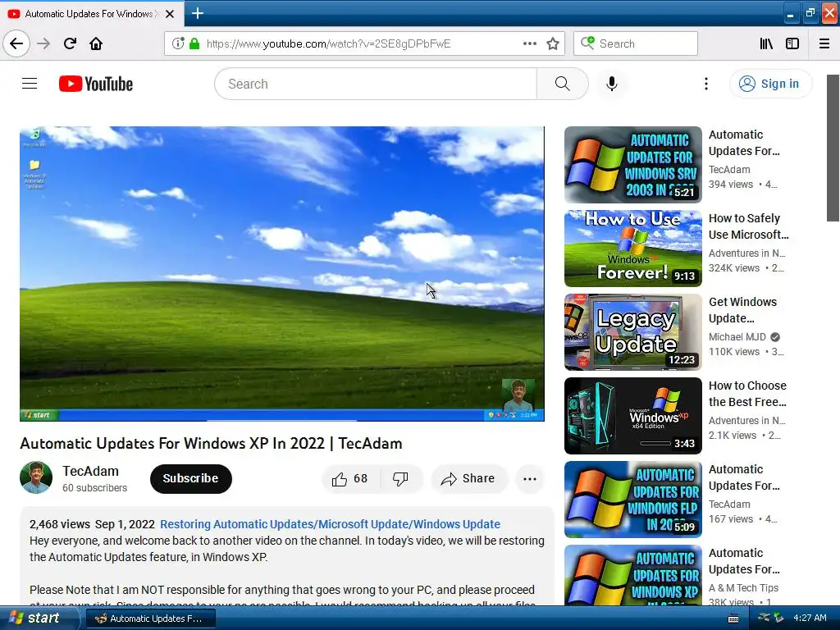Viewport: 840px width, 630px height.
Task: Click the video title heading text
Action: point(211,444)
